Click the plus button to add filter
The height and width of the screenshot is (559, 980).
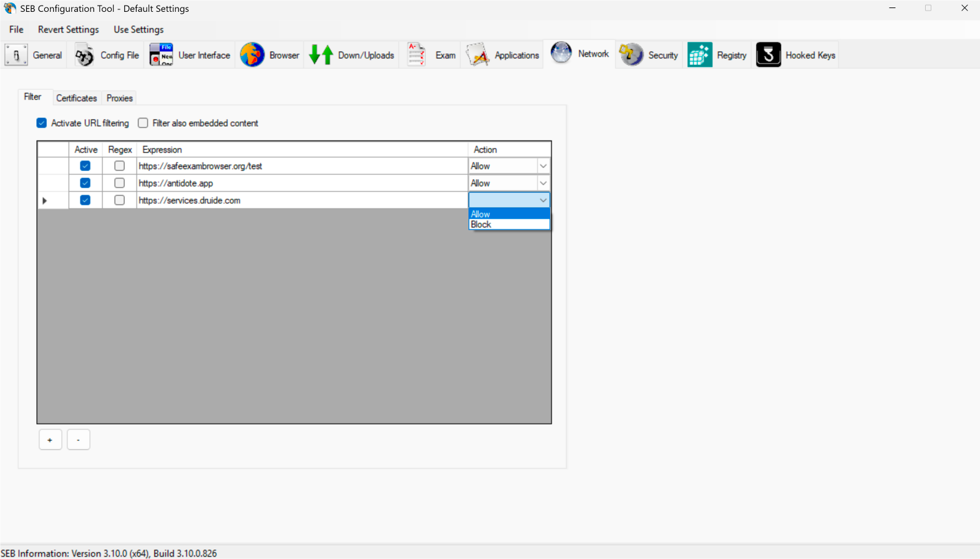tap(50, 440)
